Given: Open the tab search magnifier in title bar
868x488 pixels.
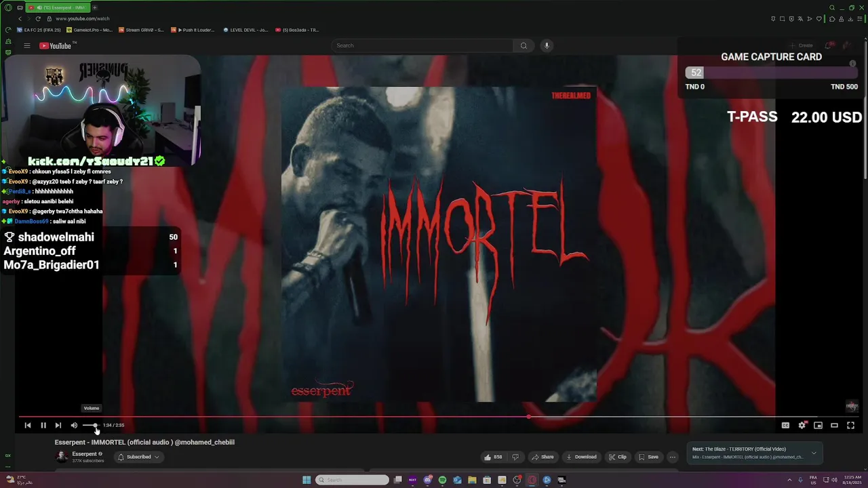Looking at the screenshot, I should (x=832, y=7).
